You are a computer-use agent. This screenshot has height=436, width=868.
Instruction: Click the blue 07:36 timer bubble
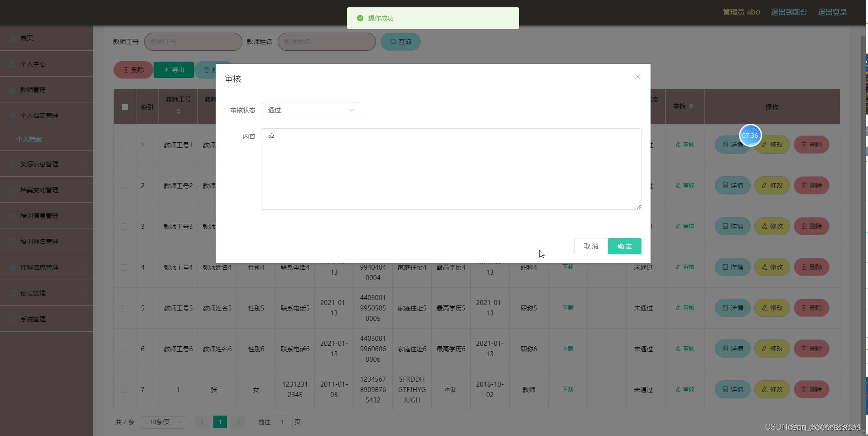(x=750, y=135)
